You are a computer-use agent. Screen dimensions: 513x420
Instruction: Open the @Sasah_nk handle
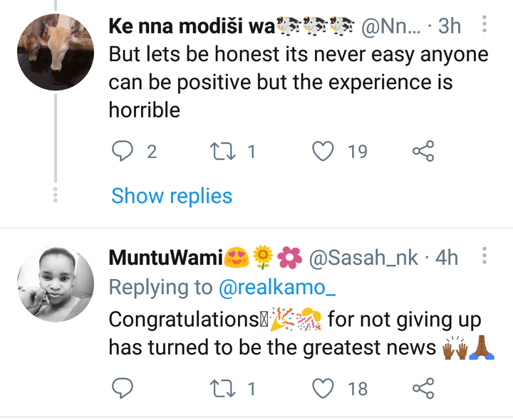point(363,258)
